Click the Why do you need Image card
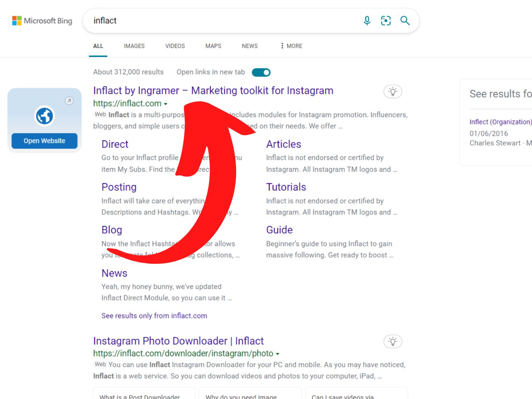 250,393
